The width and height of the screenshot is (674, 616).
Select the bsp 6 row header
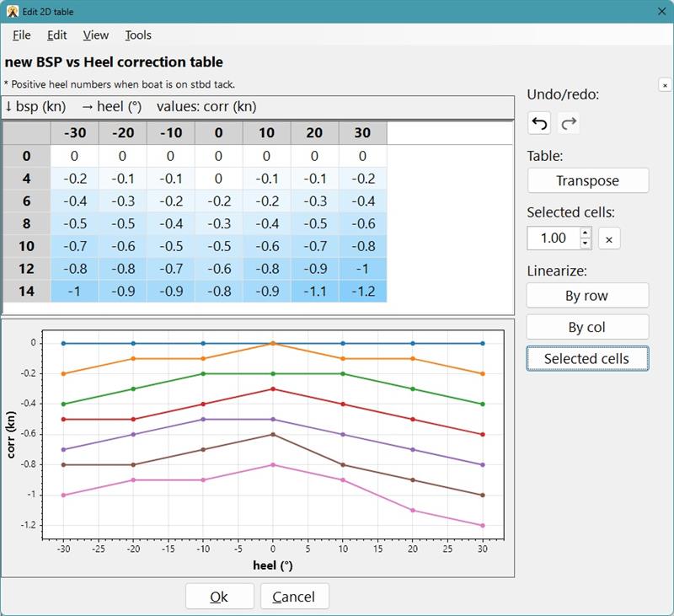click(x=27, y=201)
